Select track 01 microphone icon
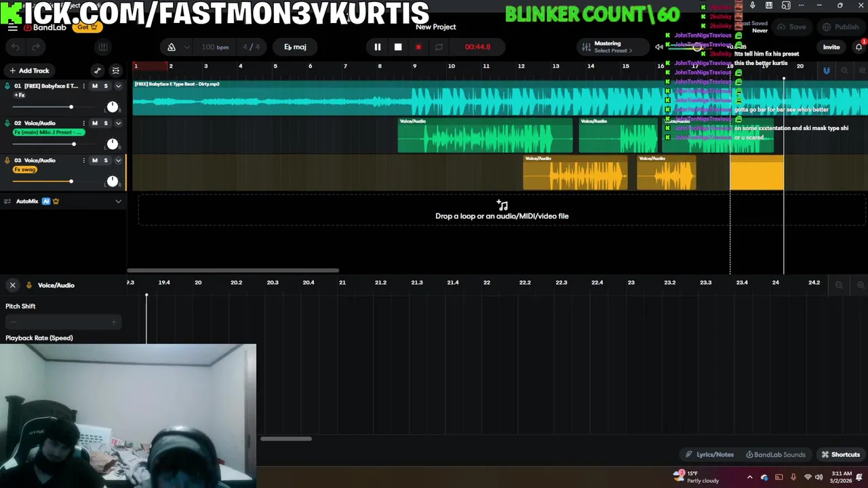The height and width of the screenshot is (488, 868). click(x=7, y=86)
